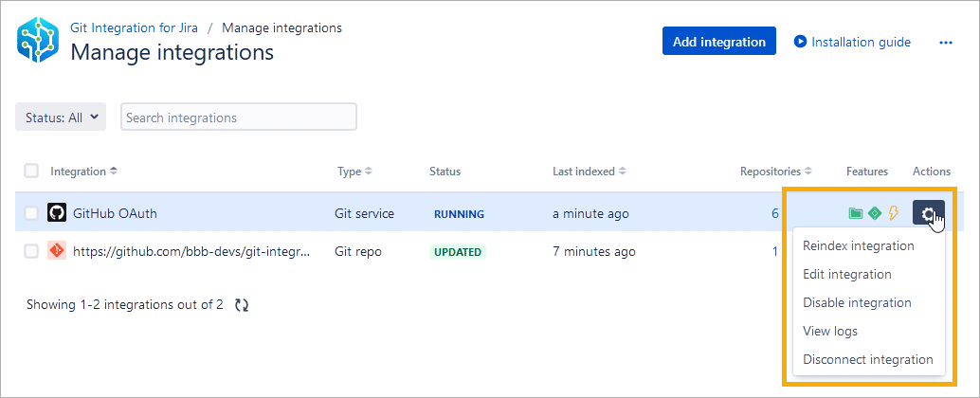Click the red Git repo icon

click(x=56, y=251)
